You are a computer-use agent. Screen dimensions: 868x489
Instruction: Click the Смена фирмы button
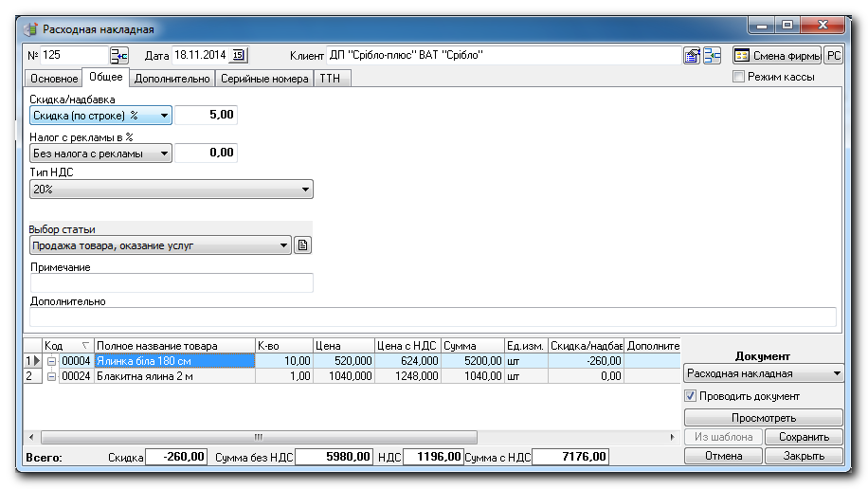777,55
